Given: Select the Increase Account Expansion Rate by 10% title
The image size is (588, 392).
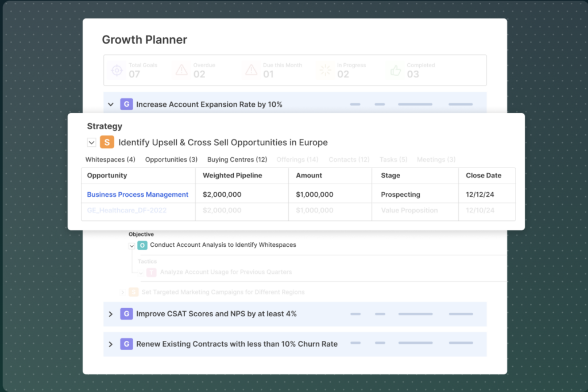Looking at the screenshot, I should 209,104.
